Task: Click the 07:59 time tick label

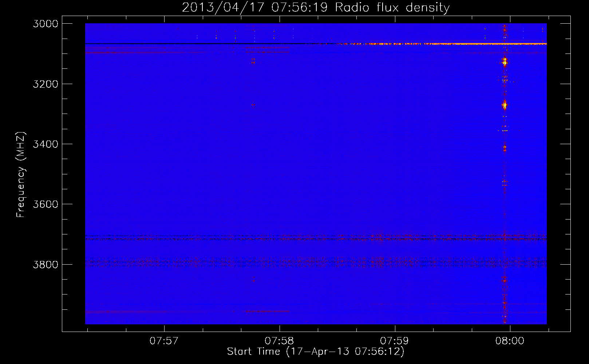Action: (395, 341)
